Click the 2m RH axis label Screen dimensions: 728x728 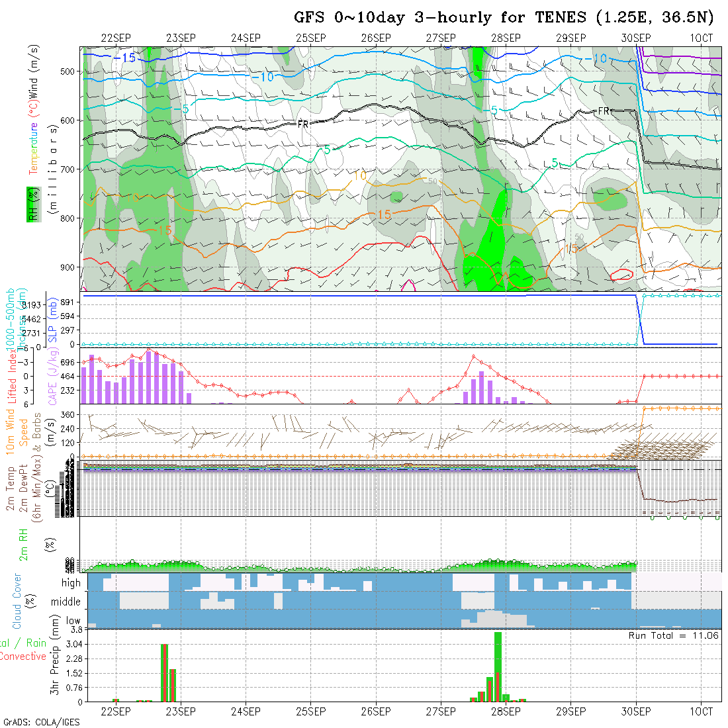point(24,544)
